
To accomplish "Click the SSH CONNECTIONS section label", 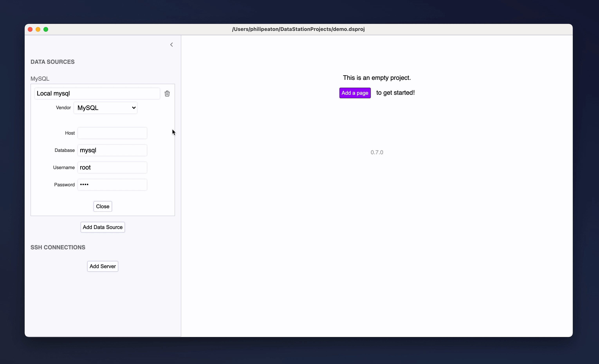I will [x=58, y=247].
